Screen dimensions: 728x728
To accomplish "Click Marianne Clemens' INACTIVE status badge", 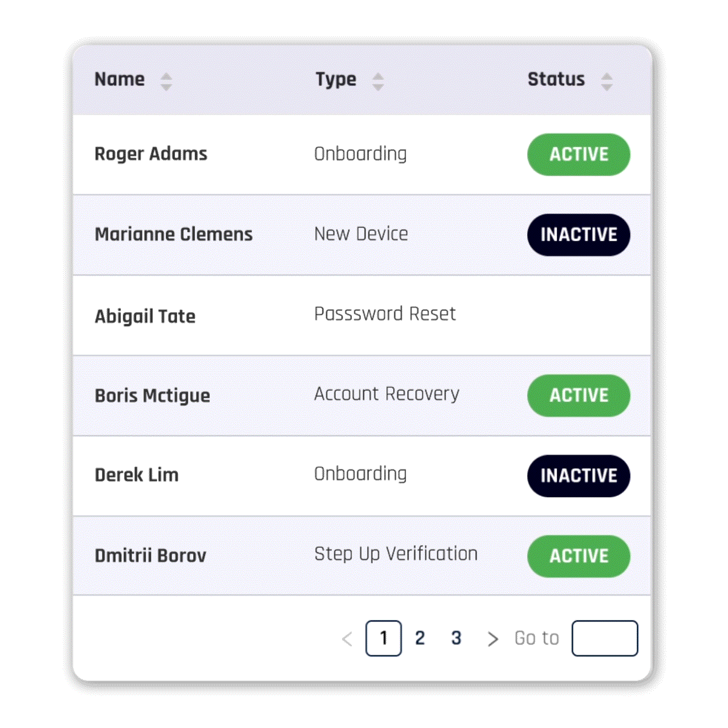I will click(x=579, y=235).
